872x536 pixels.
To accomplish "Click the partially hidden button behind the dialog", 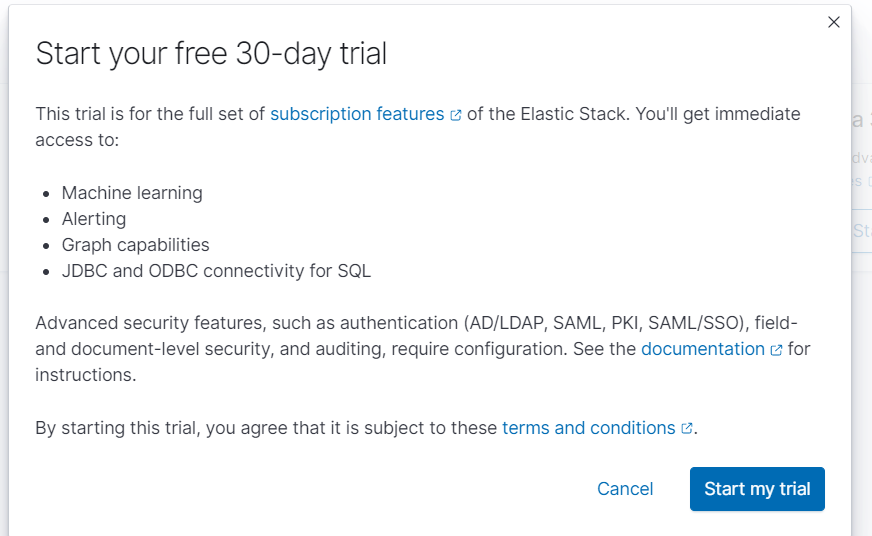I will pos(861,231).
